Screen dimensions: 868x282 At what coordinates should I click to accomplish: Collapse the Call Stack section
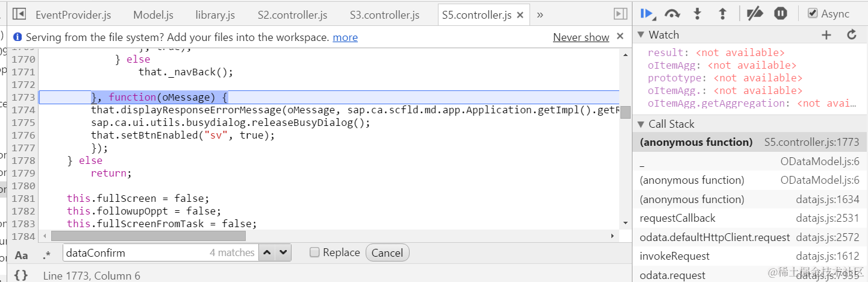[x=642, y=124]
